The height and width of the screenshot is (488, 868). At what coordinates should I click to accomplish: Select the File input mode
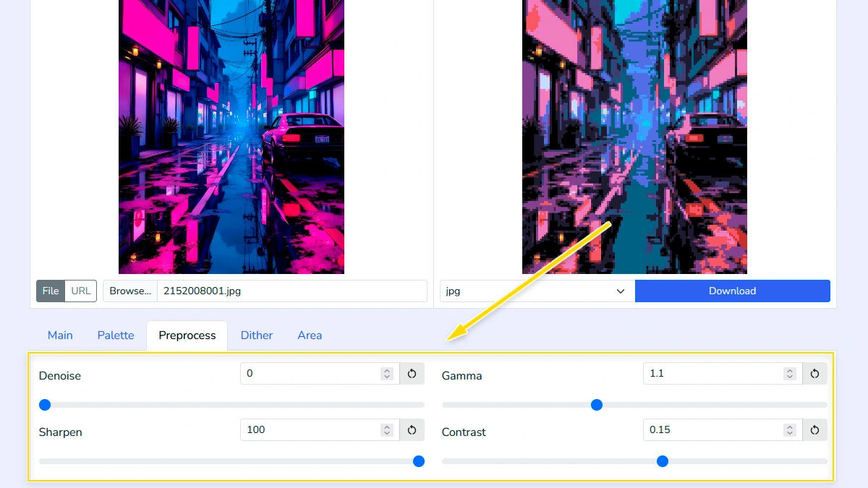click(x=50, y=291)
